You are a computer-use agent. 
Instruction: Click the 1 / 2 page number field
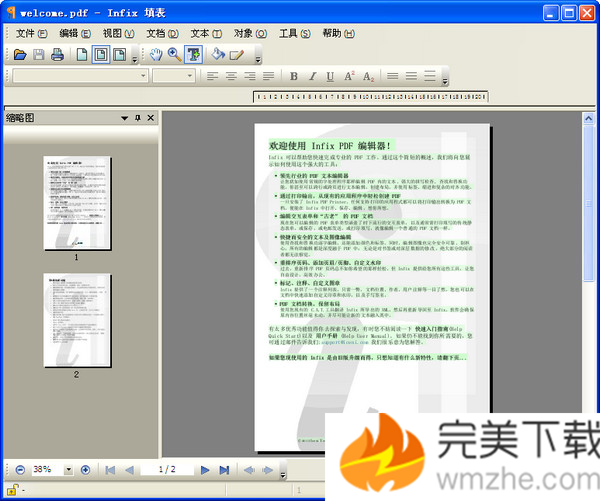click(x=167, y=470)
